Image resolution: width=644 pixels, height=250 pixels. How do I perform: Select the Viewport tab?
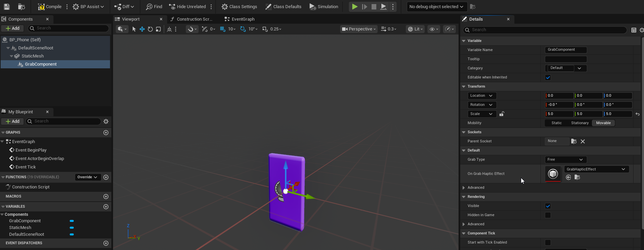131,19
